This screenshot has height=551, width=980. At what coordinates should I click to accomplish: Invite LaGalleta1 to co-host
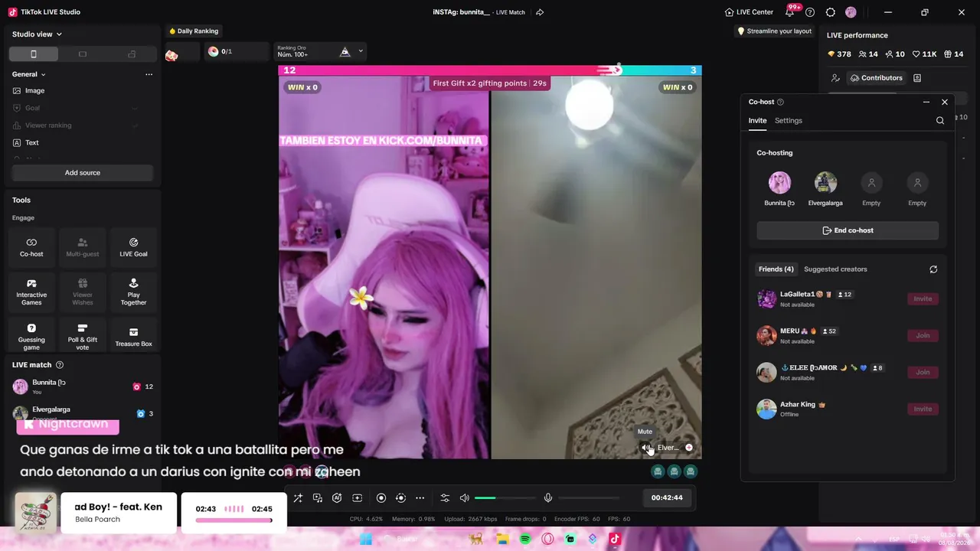pos(923,298)
